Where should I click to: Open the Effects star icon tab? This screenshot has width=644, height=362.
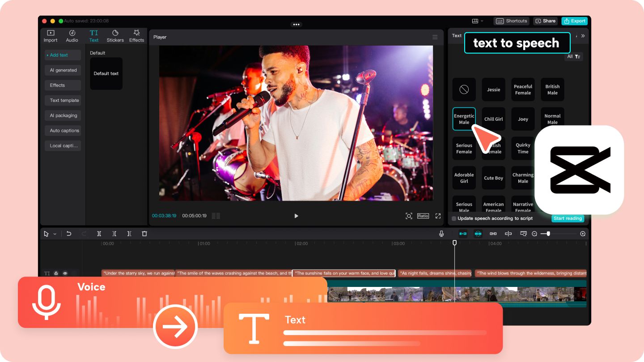(x=136, y=36)
